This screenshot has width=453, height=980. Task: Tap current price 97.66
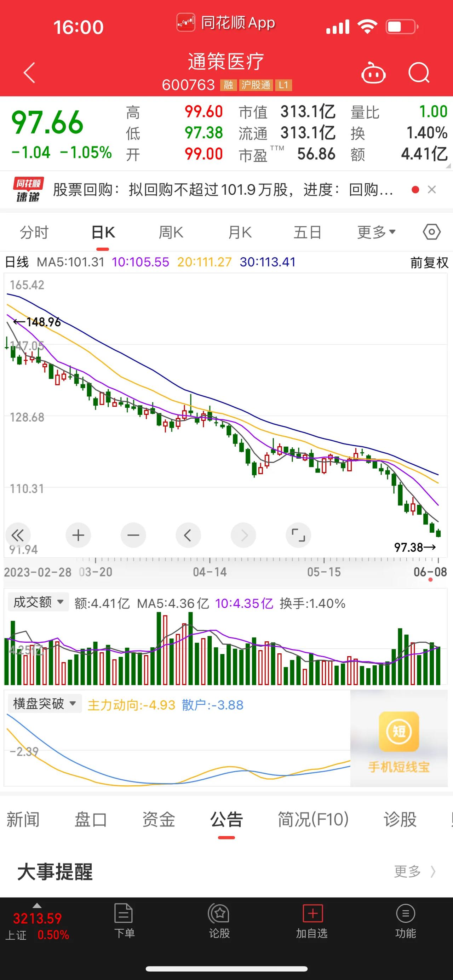[47, 122]
